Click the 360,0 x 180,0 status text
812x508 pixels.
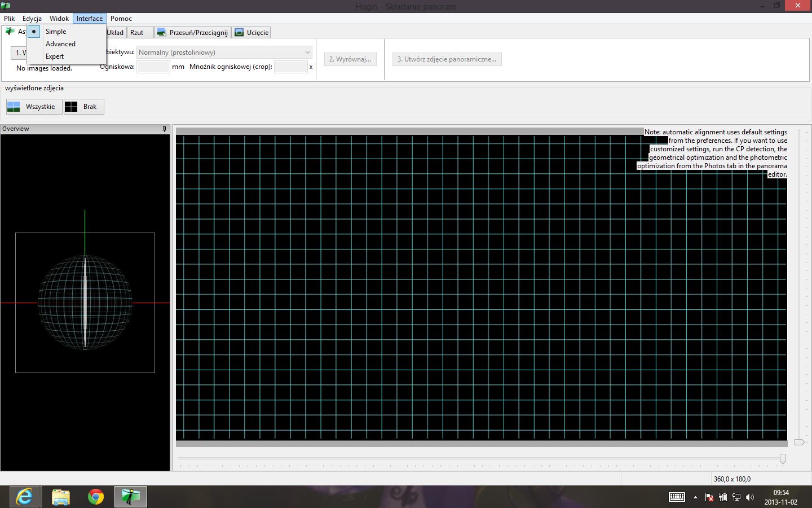(732, 479)
